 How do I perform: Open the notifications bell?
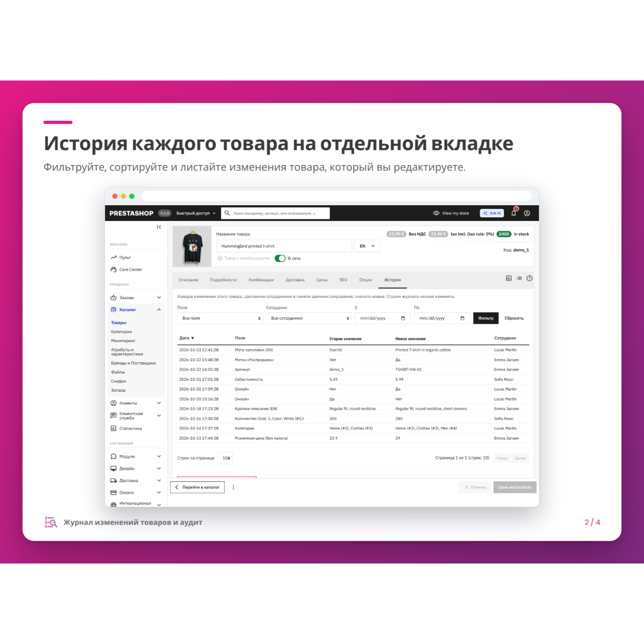pos(514,213)
